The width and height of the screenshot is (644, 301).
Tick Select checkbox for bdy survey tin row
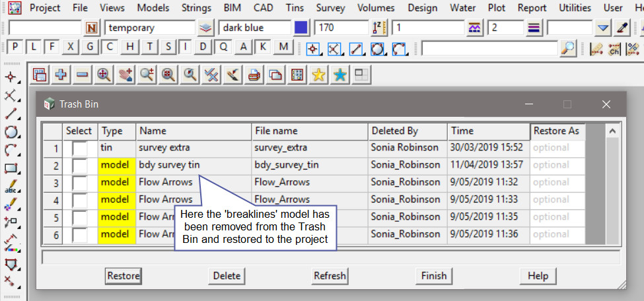[79, 166]
